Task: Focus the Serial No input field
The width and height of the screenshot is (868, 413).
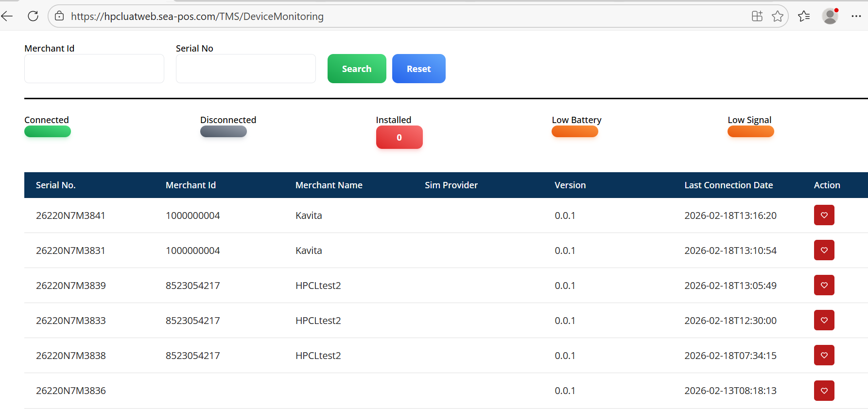Action: [x=245, y=69]
